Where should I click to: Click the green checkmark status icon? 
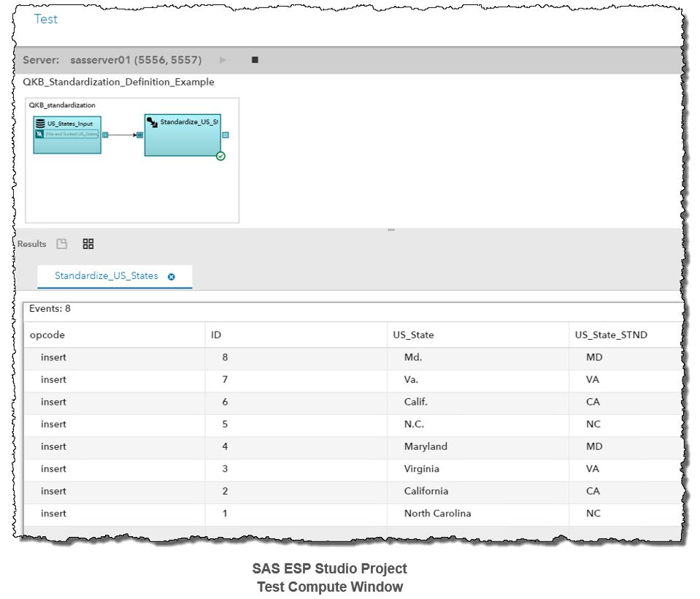tap(220, 156)
